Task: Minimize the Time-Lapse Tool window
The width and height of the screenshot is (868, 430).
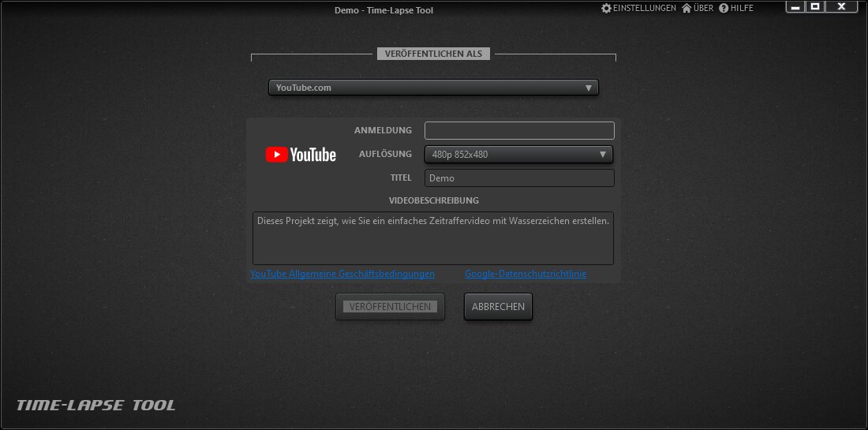Action: (796, 6)
